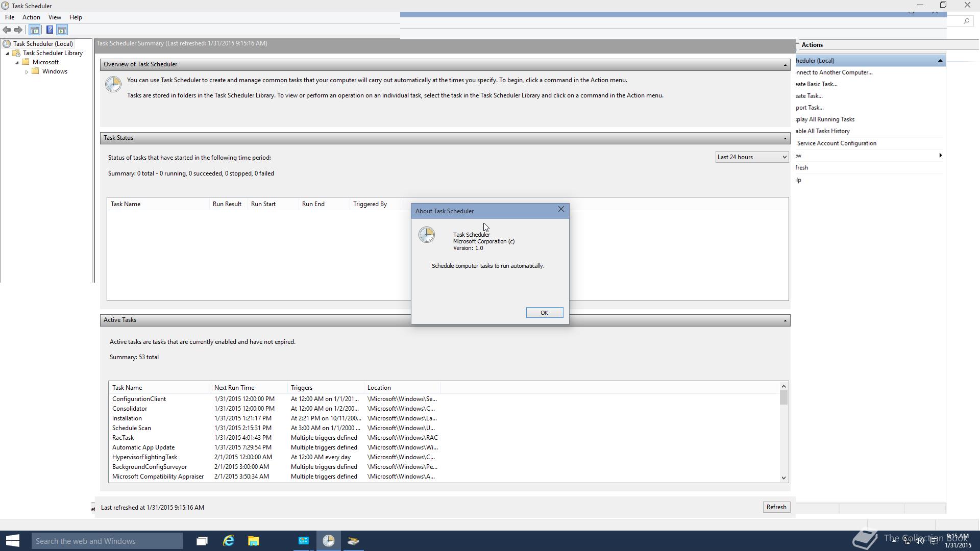This screenshot has height=551, width=980.
Task: Open the Help menu
Action: 76,17
